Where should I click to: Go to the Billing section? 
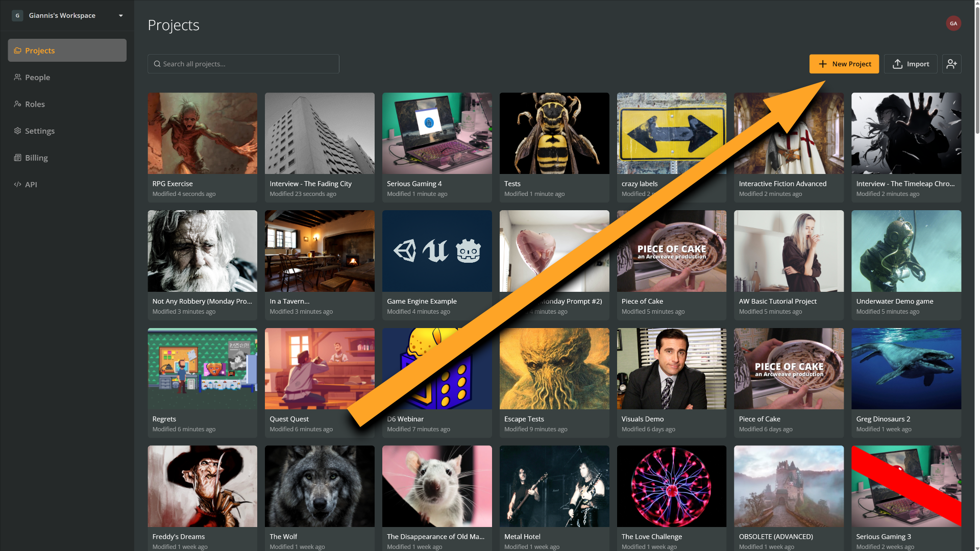pos(36,158)
